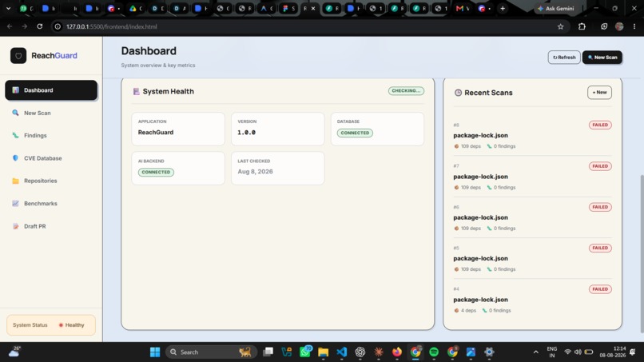This screenshot has height=362, width=644.
Task: Open scan #4 package-lock.json
Action: pos(480,300)
